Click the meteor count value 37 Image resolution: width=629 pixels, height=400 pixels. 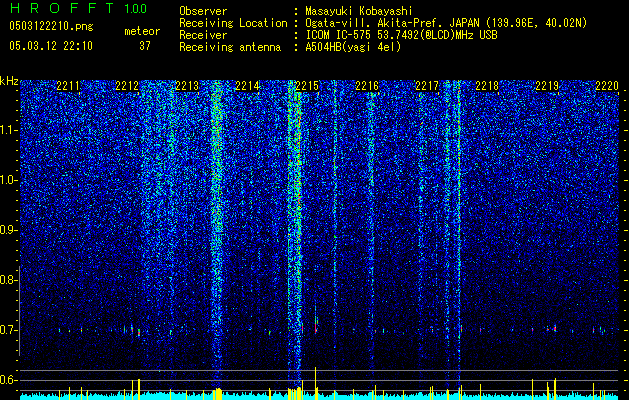click(145, 46)
